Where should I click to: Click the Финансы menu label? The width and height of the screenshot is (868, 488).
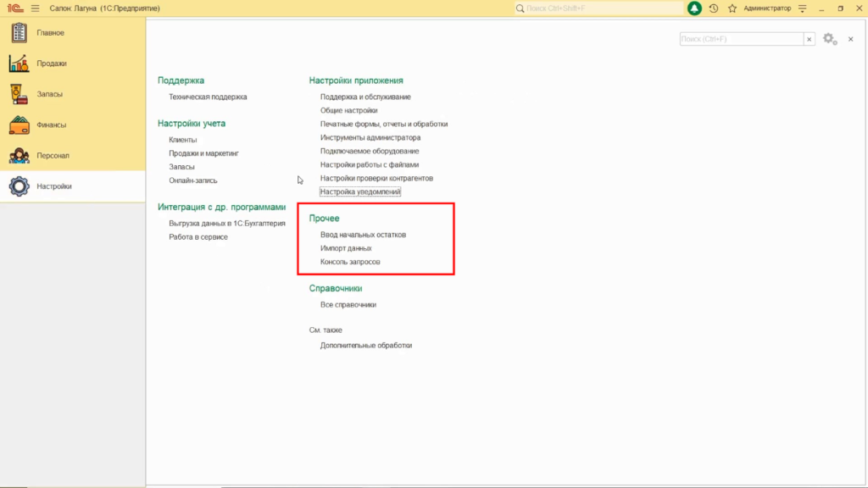(x=52, y=125)
